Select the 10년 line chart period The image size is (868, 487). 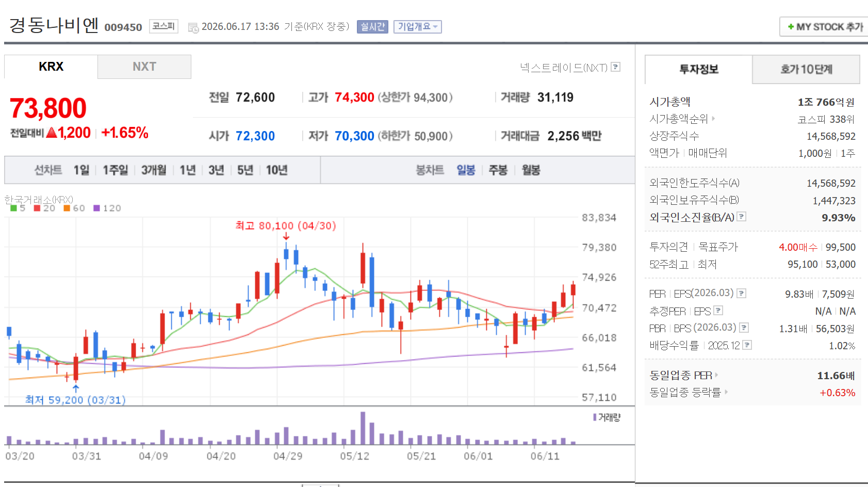pos(277,170)
